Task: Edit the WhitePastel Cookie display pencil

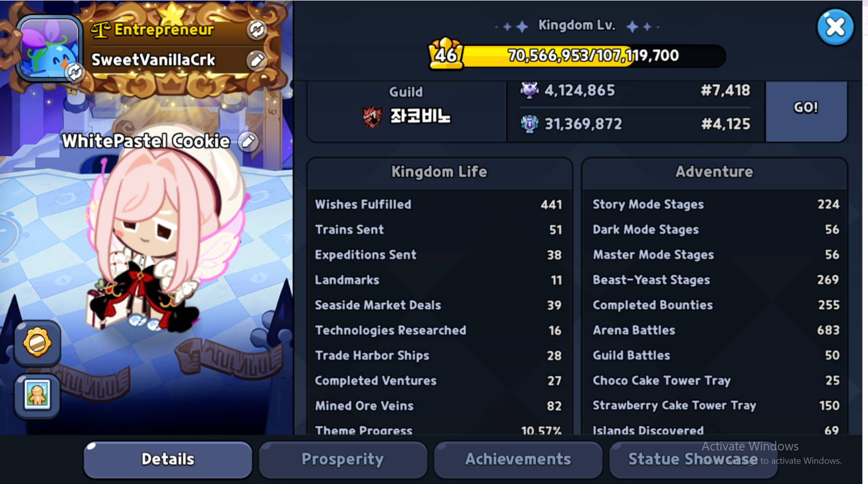Action: pyautogui.click(x=248, y=142)
